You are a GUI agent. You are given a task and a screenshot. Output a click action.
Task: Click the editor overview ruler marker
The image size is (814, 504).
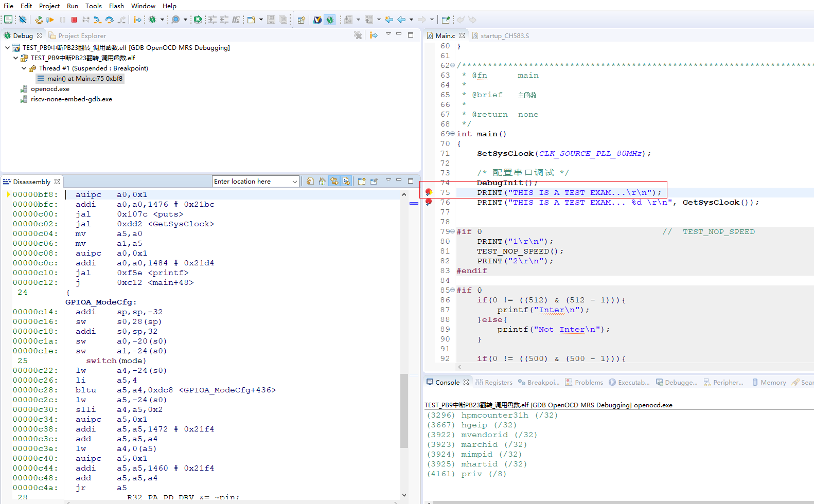pos(414,204)
